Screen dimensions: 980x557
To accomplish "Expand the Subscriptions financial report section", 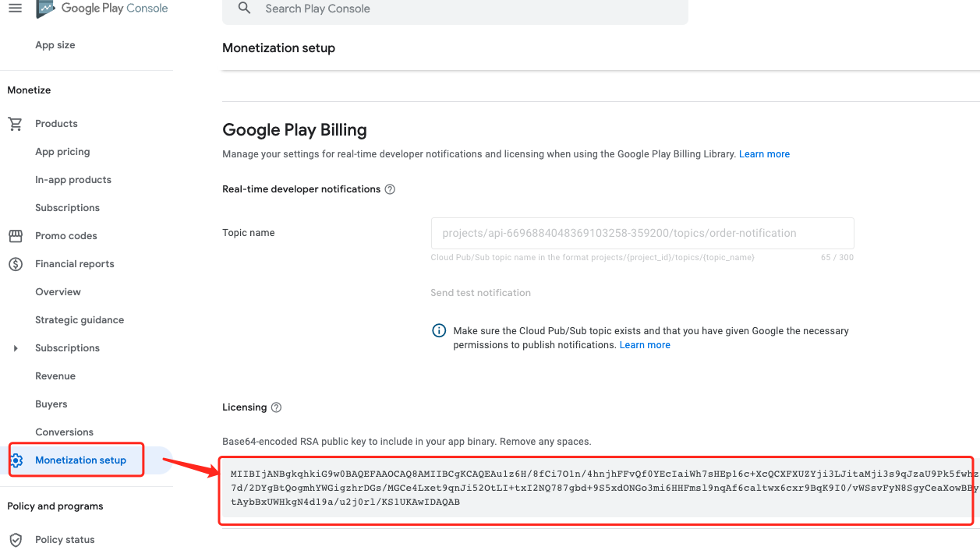I will point(16,348).
